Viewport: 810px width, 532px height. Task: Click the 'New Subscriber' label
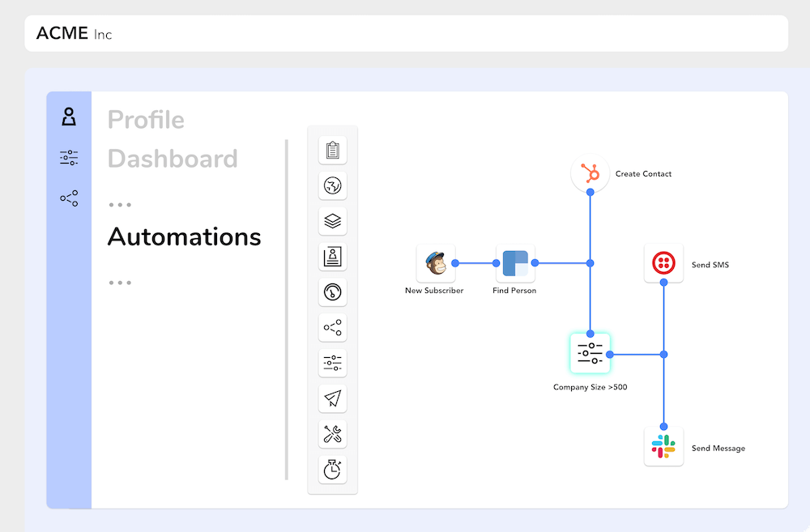(434, 290)
